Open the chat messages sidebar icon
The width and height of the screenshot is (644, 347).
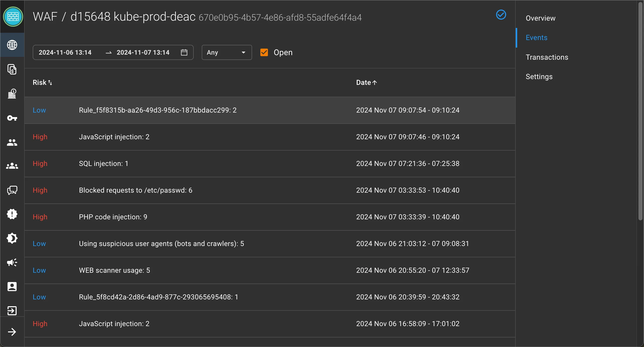(x=12, y=190)
